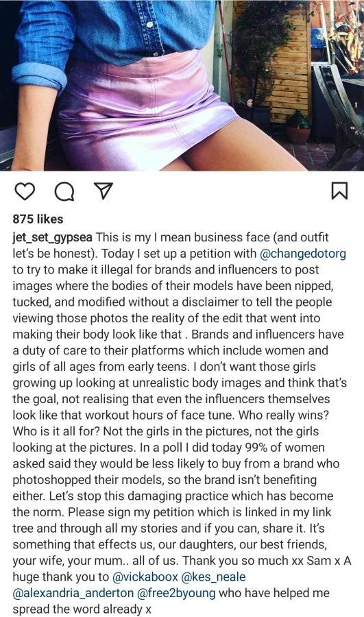
Task: View the 875 likes list
Action: coord(38,219)
